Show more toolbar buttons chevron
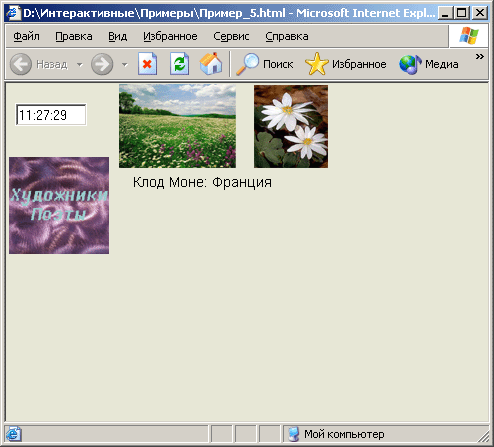 480,56
